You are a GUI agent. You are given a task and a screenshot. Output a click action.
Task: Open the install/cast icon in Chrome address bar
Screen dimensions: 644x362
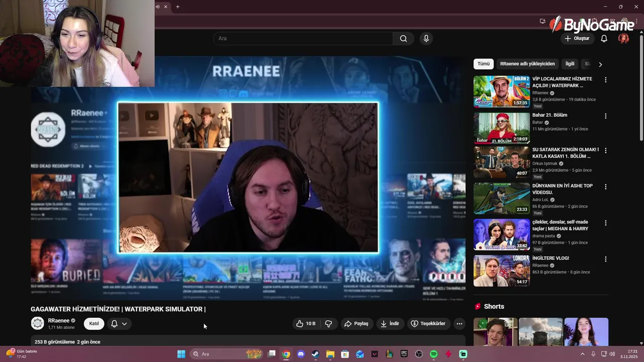[542, 21]
